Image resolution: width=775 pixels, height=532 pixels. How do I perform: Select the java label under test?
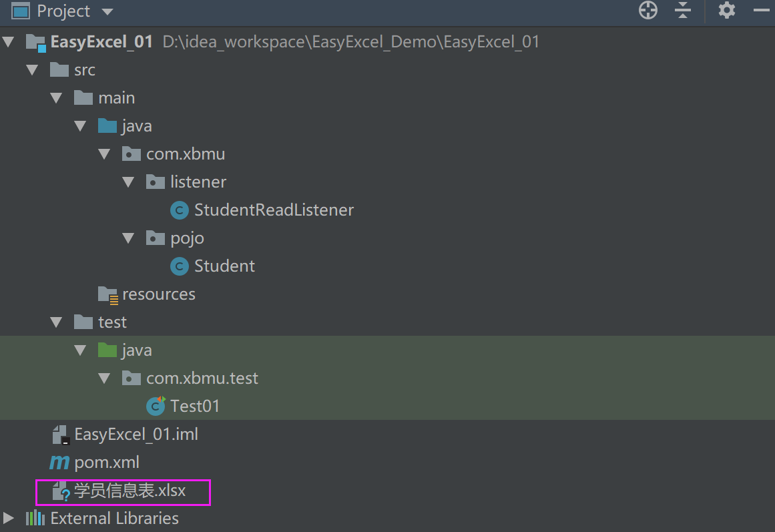137,350
